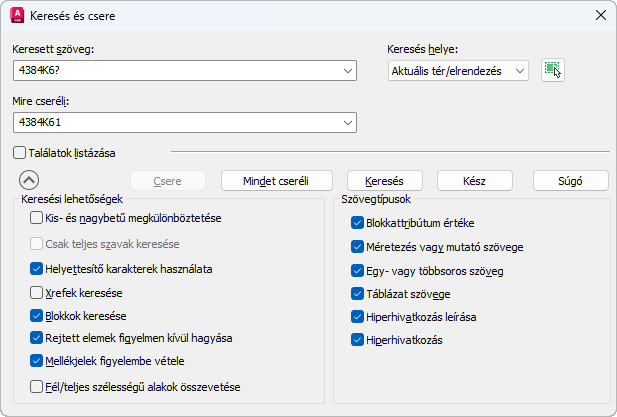Enable the Xrefek keresése option
Image resolution: width=617 pixels, height=417 pixels.
[37, 293]
